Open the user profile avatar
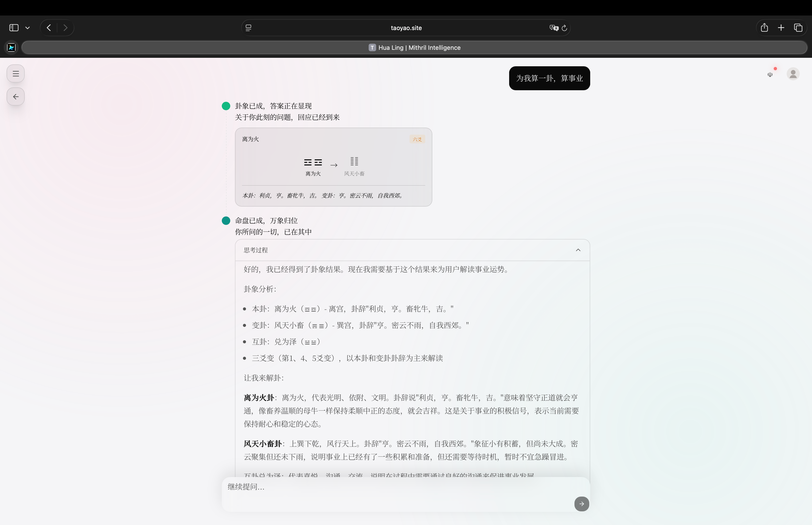The image size is (812, 525). tap(793, 74)
